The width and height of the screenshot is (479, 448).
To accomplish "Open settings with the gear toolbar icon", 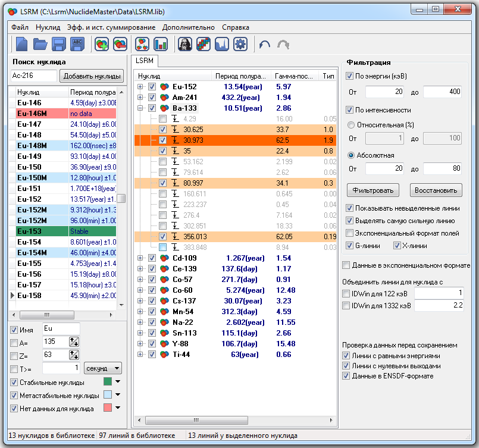I will pyautogui.click(x=240, y=44).
